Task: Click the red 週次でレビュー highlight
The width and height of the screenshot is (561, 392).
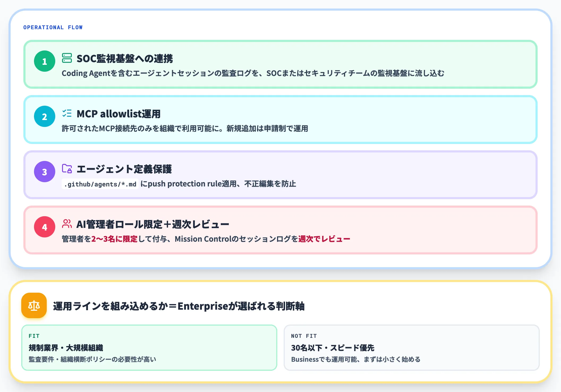Action: click(324, 239)
